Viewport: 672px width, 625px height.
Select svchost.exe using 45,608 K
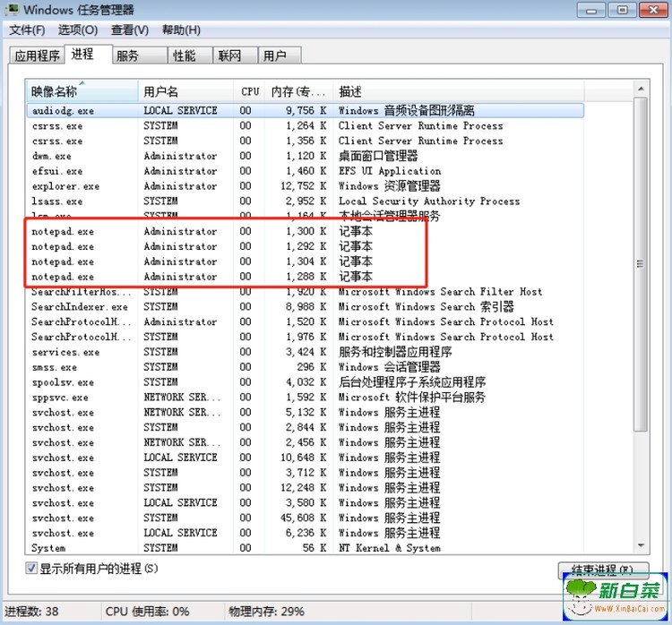coord(306,518)
